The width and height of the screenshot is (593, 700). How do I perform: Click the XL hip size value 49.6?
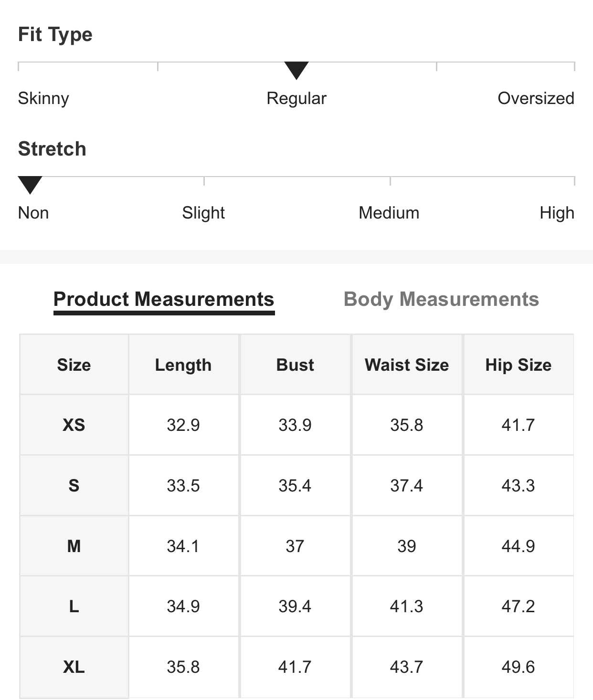click(x=518, y=667)
